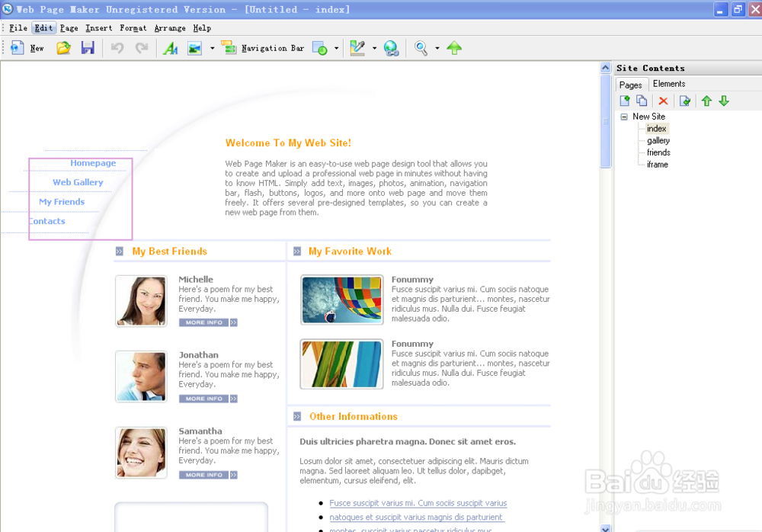Open the Insert menu
This screenshot has width=762, height=532.
[98, 28]
